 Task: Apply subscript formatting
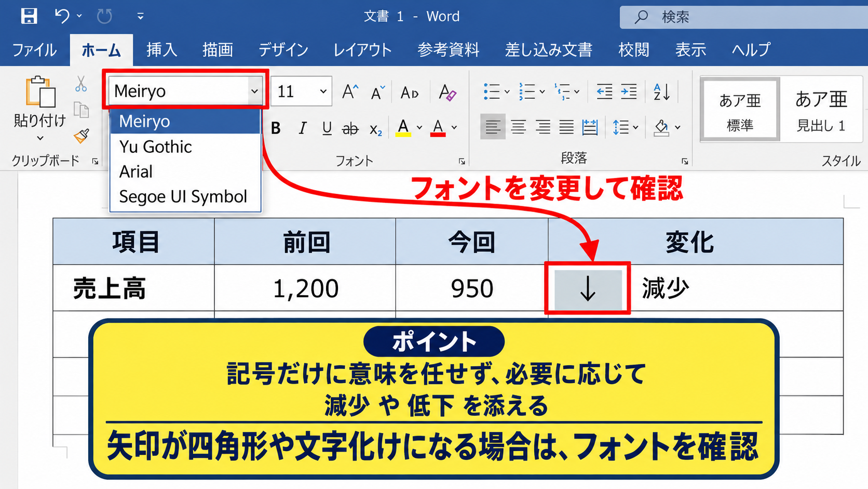tap(376, 128)
